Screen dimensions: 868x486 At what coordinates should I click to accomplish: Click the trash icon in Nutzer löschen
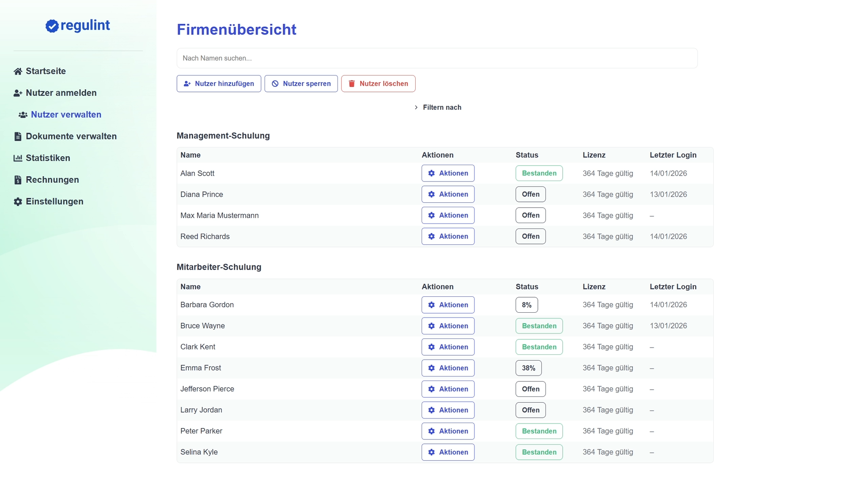pyautogui.click(x=351, y=84)
